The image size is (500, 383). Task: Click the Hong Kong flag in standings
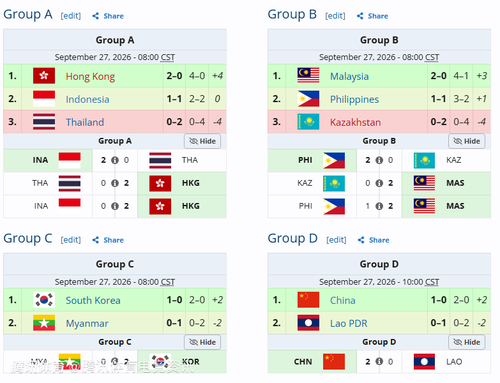click(x=44, y=76)
